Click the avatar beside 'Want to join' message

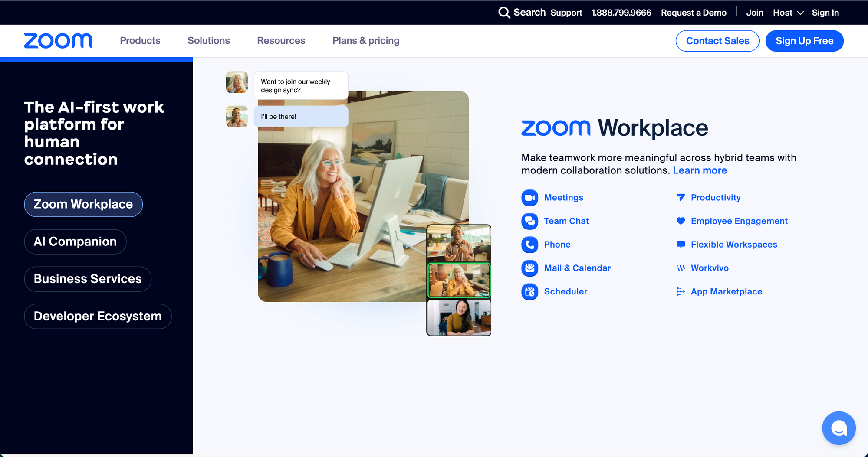coord(237,82)
